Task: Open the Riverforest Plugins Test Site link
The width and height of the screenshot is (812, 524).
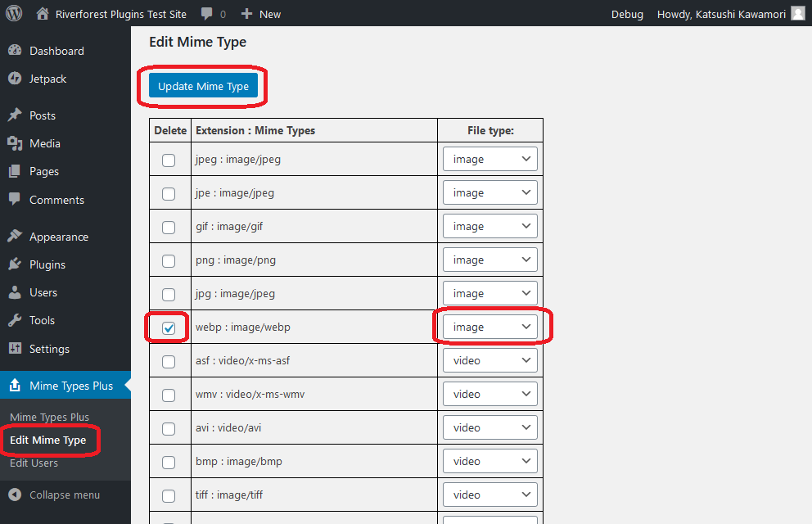Action: coord(120,14)
